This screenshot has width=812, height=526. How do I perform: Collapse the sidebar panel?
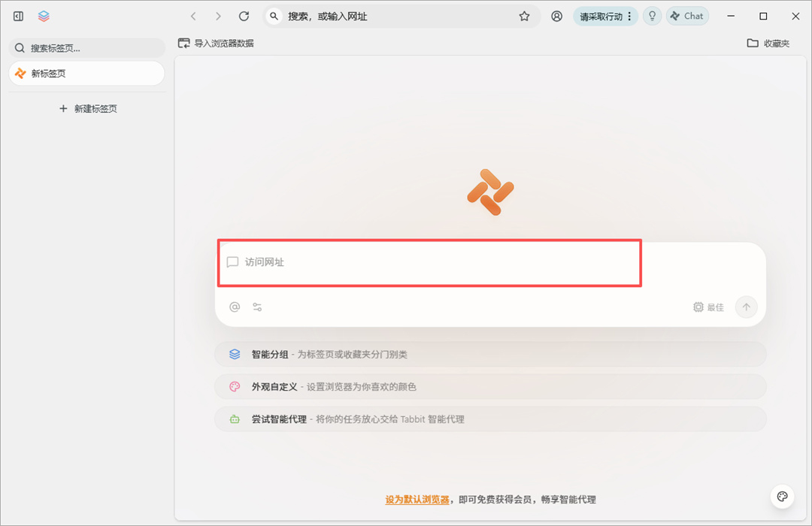point(18,16)
